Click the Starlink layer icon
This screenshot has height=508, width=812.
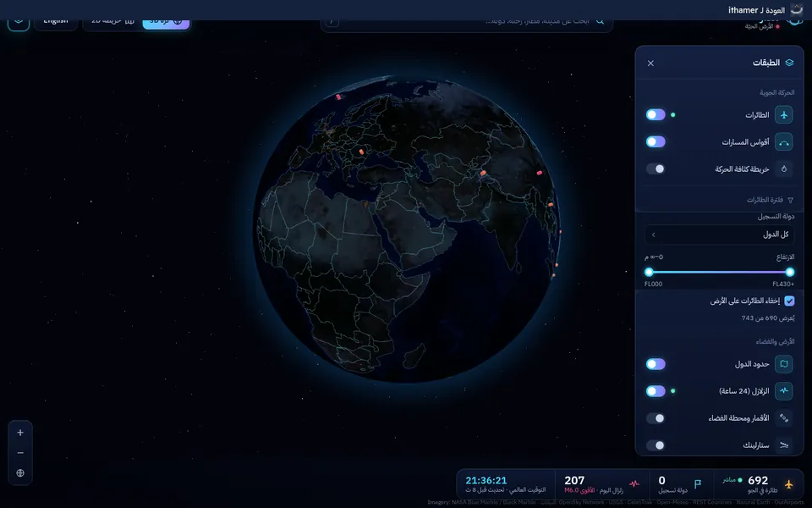783,444
